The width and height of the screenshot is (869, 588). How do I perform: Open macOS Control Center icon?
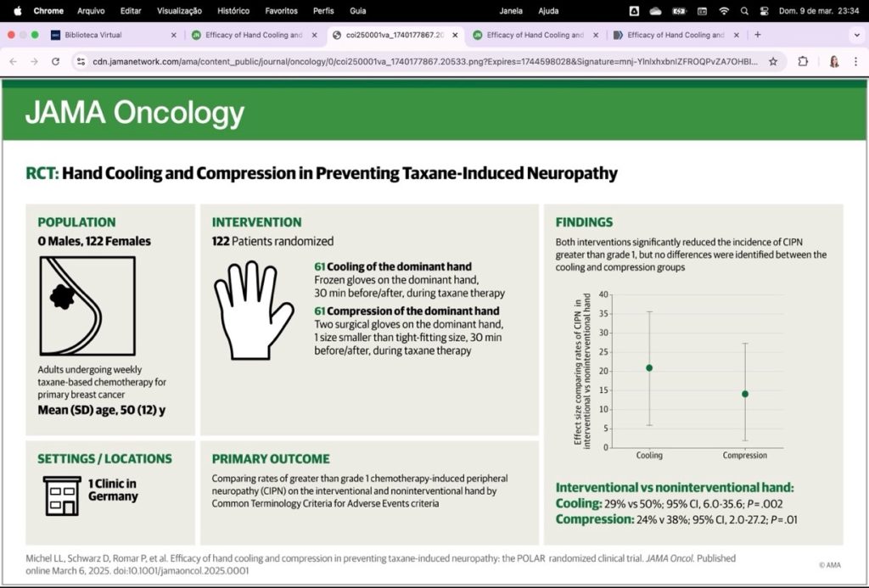[x=765, y=10]
